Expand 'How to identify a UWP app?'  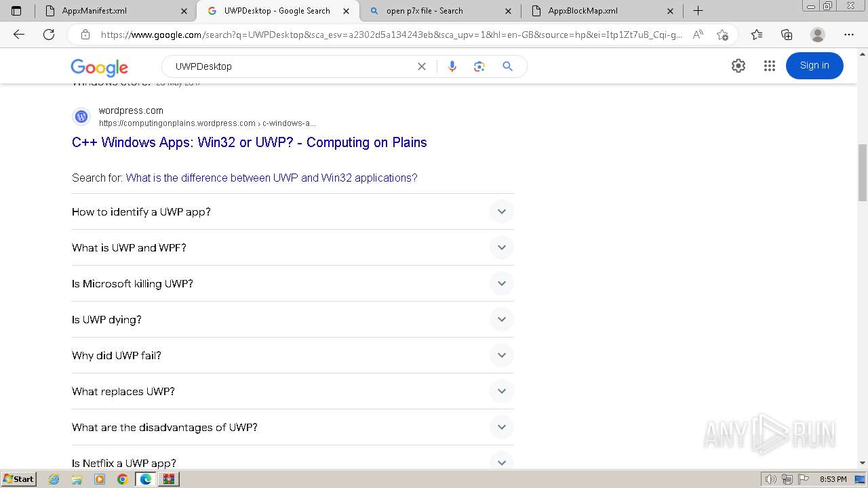pos(293,211)
